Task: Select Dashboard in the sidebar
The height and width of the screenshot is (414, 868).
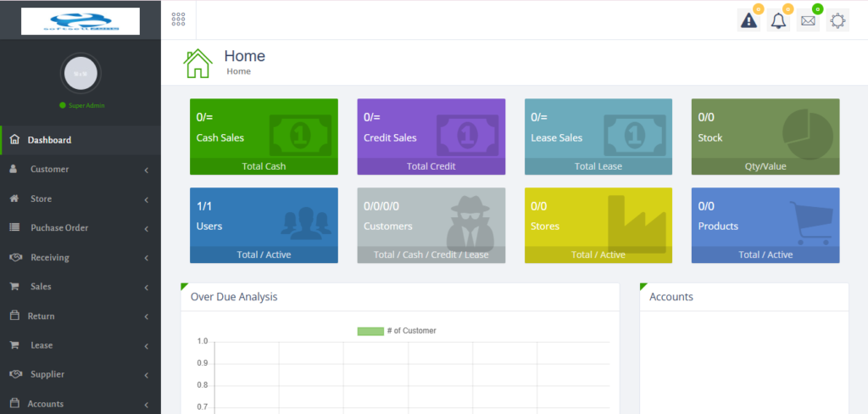Action: pyautogui.click(x=49, y=140)
